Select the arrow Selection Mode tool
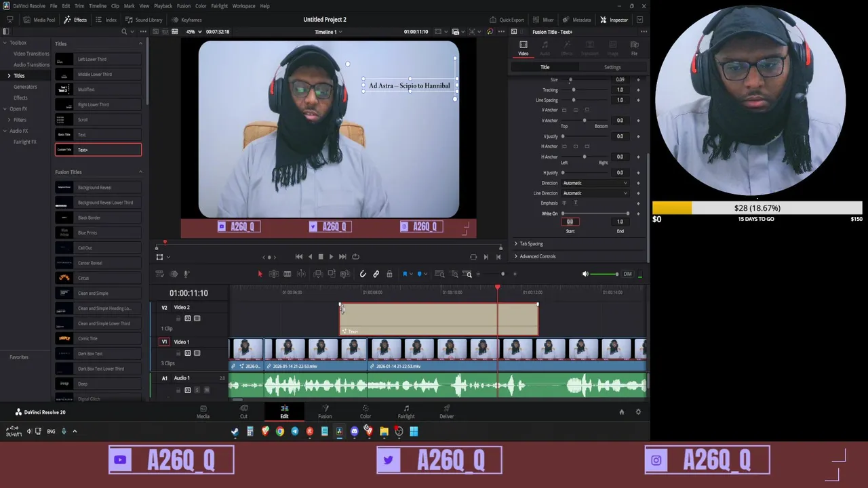Screen dimensions: 868x488 [x=260, y=274]
